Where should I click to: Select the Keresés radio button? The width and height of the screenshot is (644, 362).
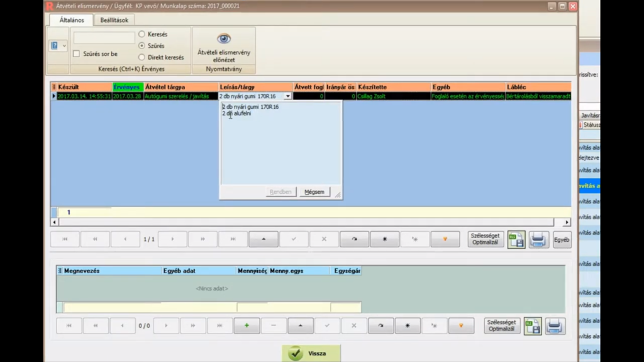142,35
